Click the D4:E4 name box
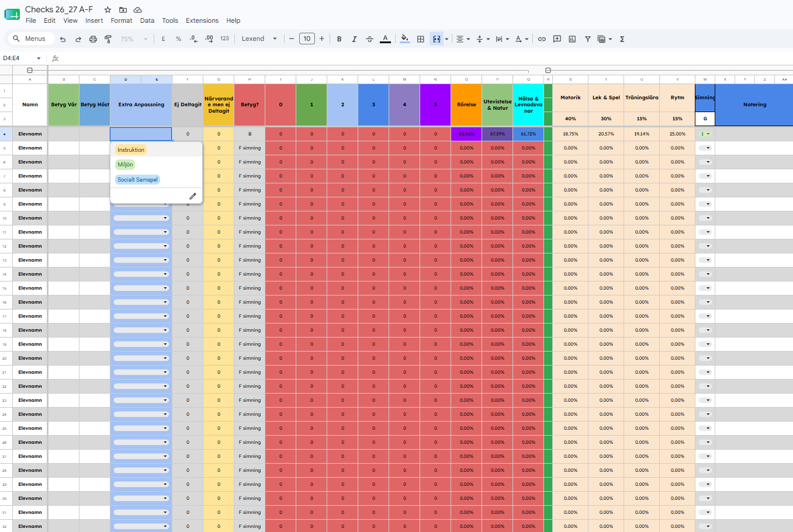Image resolution: width=793 pixels, height=532 pixels. [x=18, y=58]
